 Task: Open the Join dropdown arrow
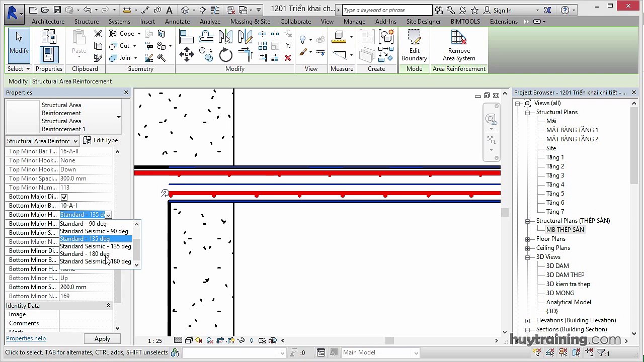[x=134, y=58]
